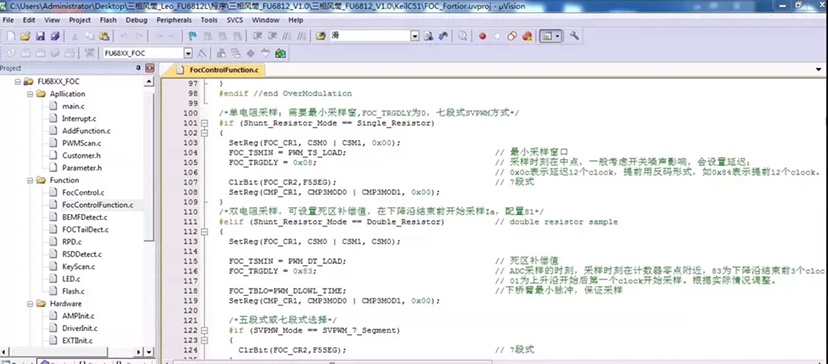Click the Project panel scroll-up arrow

click(149, 82)
